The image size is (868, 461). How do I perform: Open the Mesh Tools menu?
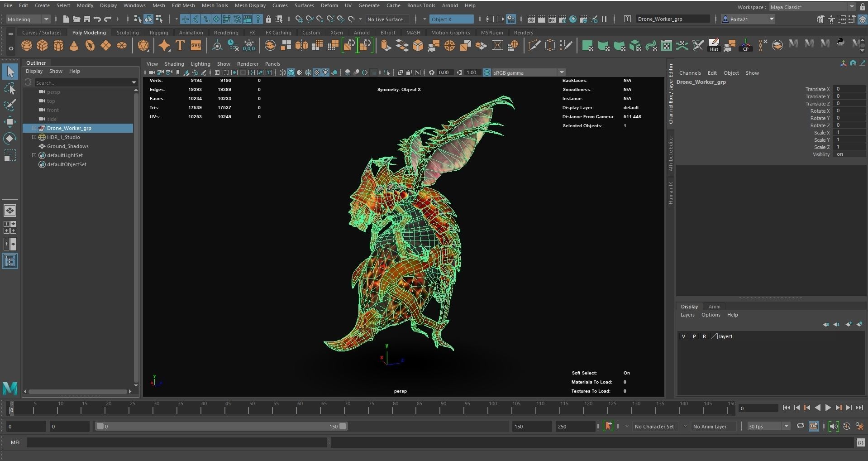click(x=215, y=5)
